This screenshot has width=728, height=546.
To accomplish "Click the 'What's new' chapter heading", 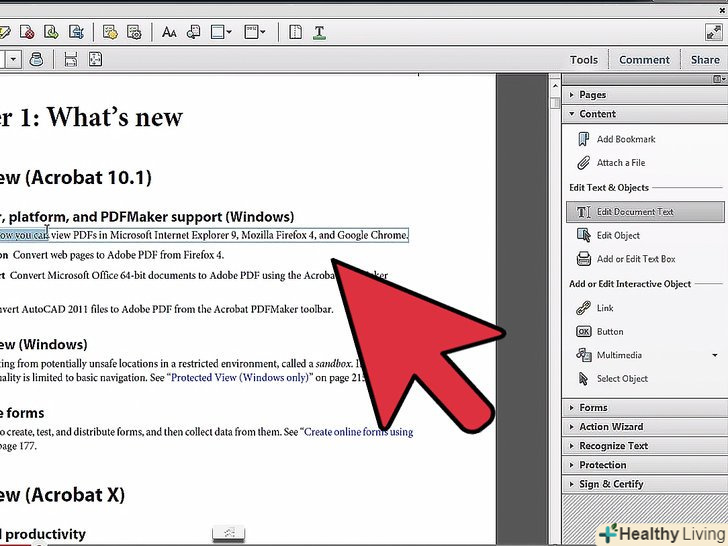I will [x=115, y=117].
